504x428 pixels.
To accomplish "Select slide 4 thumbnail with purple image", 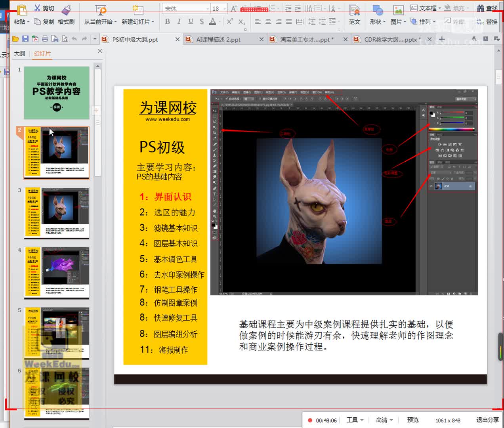I will 57,273.
